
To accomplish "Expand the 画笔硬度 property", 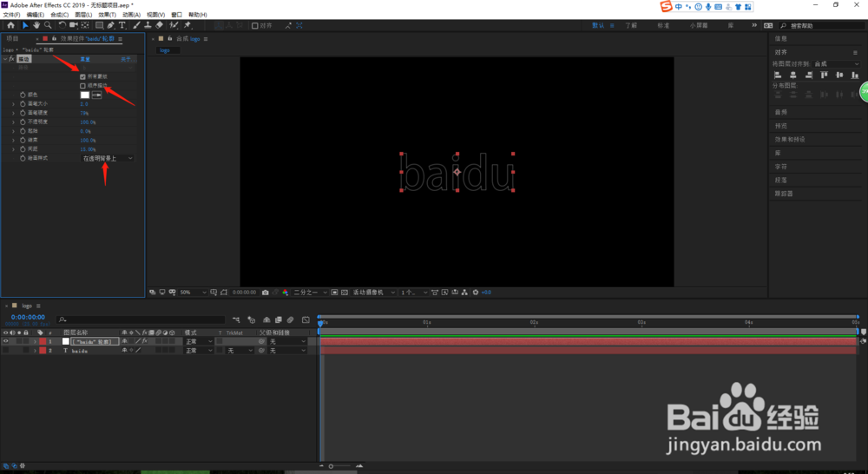I will coord(14,113).
